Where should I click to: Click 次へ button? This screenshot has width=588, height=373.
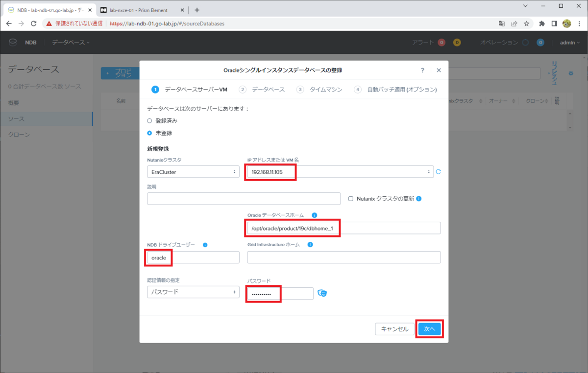pos(430,329)
